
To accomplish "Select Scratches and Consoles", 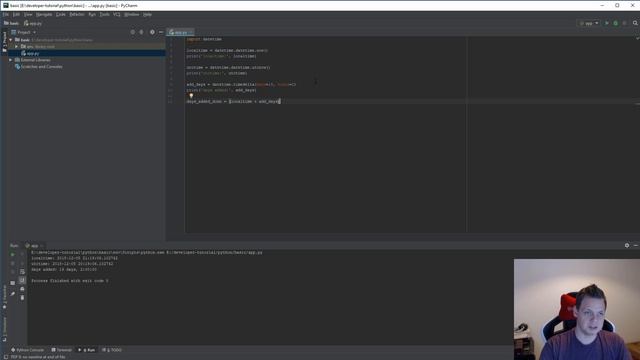I will coord(41,67).
